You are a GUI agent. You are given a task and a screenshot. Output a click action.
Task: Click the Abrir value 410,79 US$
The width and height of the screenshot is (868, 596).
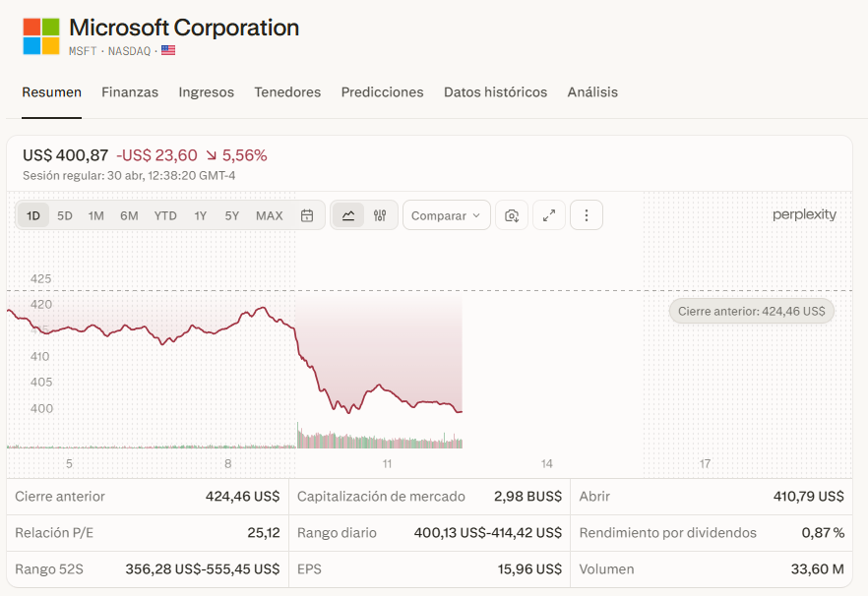pyautogui.click(x=808, y=497)
